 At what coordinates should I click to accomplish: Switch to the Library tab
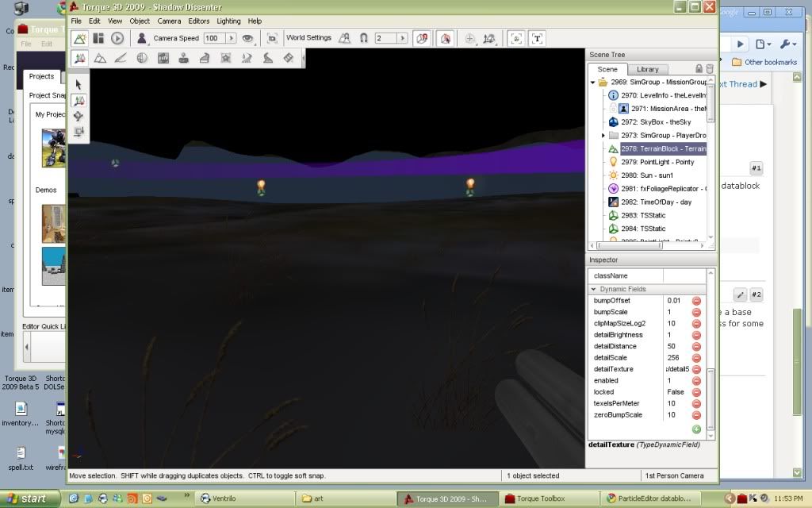647,69
